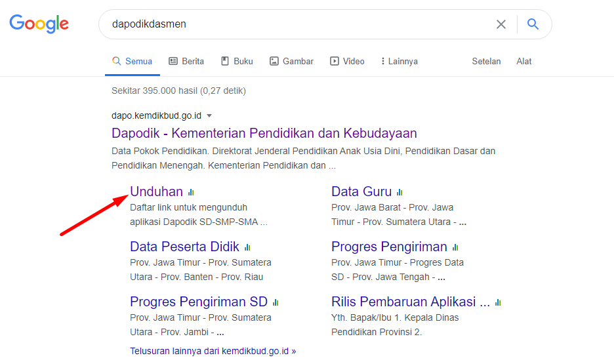Click the Google logo
Screen dimensions: 614x364
39,24
